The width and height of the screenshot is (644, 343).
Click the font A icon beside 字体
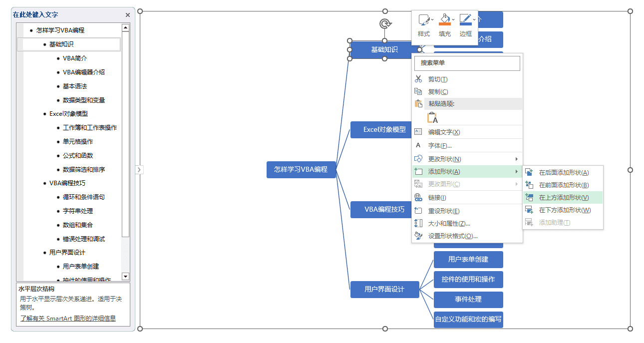pyautogui.click(x=418, y=145)
